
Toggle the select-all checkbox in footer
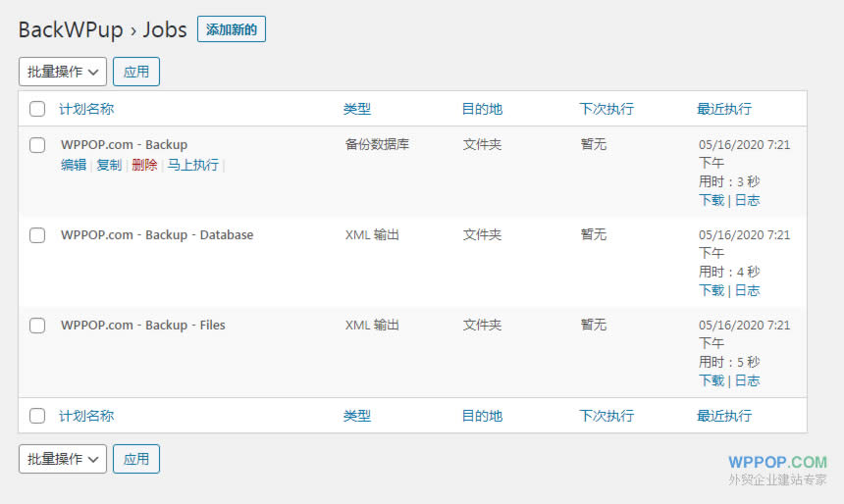click(x=37, y=416)
